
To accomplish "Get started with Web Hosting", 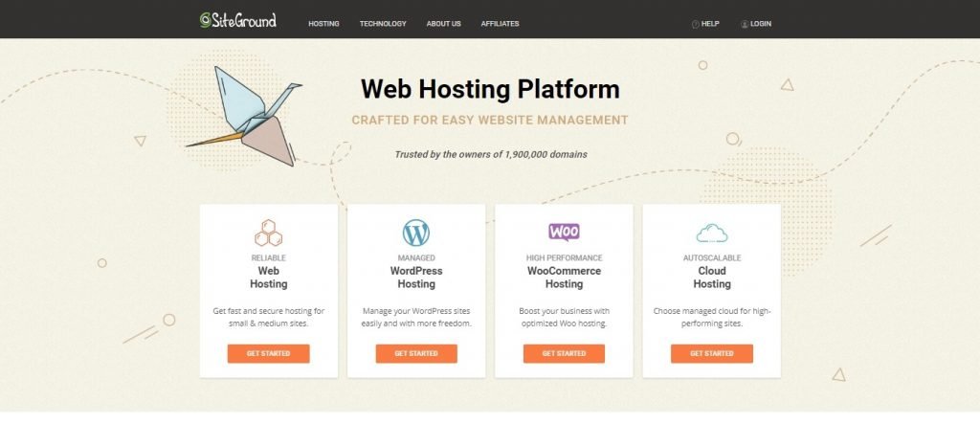I will coord(269,353).
